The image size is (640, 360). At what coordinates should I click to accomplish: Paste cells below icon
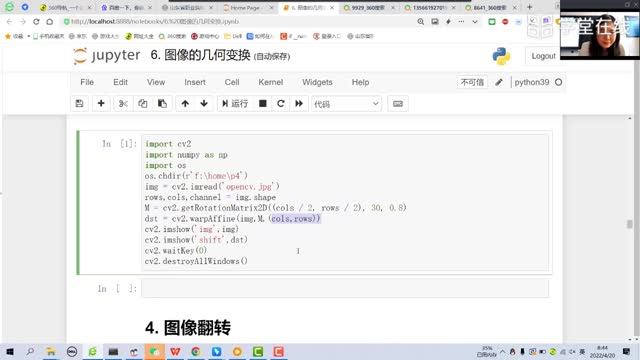[x=162, y=104]
